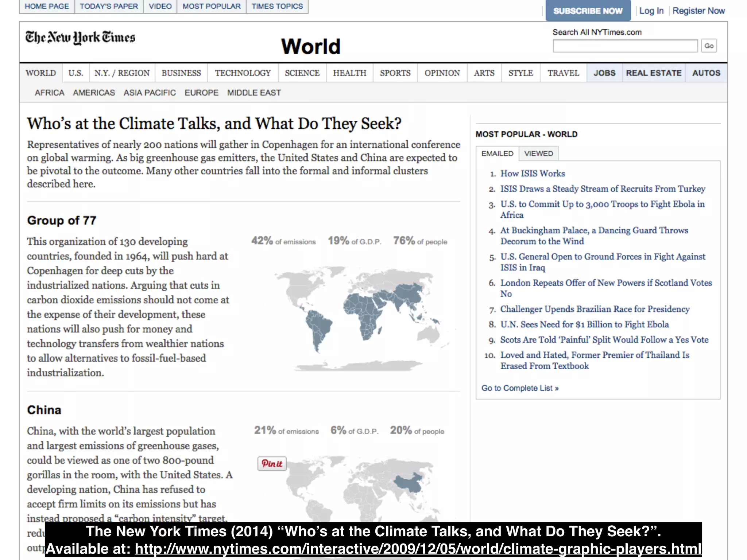The height and width of the screenshot is (560, 747).
Task: Select the EUROPE subsection
Action: (201, 93)
